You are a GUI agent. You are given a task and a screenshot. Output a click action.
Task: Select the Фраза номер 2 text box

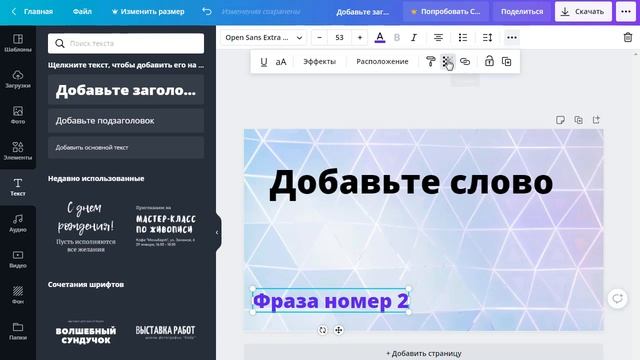[331, 301]
